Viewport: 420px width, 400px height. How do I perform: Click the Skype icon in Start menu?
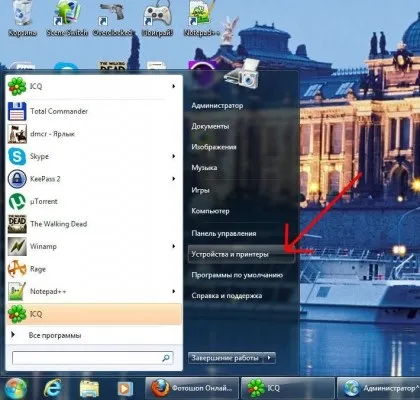(17, 156)
